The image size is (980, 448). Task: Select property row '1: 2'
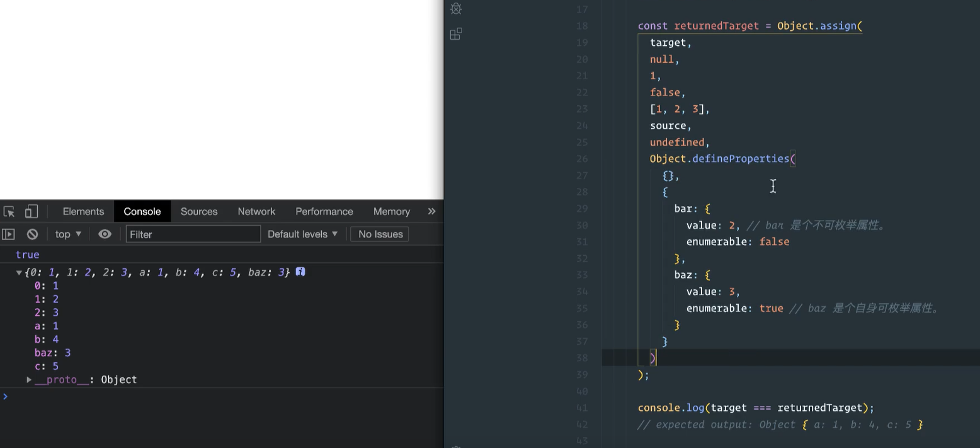click(47, 299)
